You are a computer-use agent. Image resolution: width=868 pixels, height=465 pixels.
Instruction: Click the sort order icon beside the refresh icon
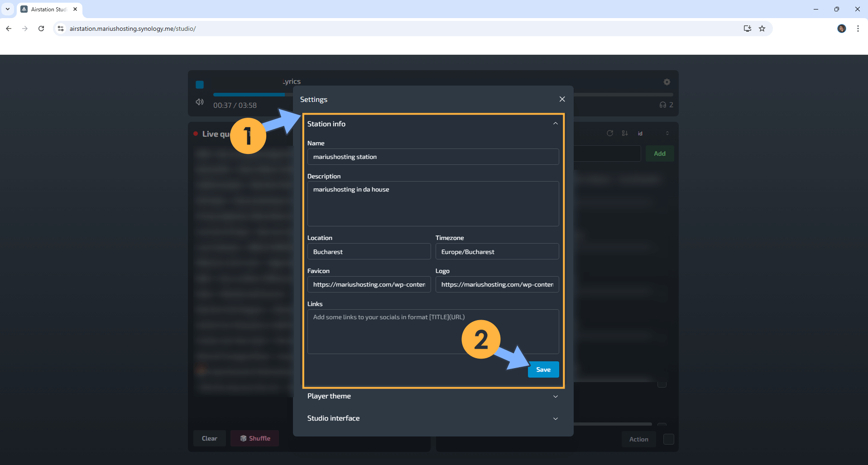(625, 133)
